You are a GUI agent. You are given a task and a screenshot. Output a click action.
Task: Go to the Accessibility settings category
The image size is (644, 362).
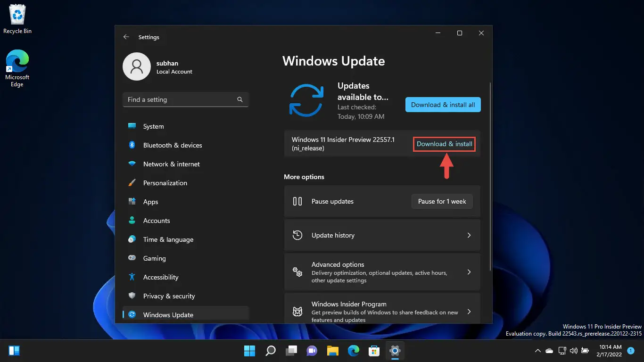[185, 277]
